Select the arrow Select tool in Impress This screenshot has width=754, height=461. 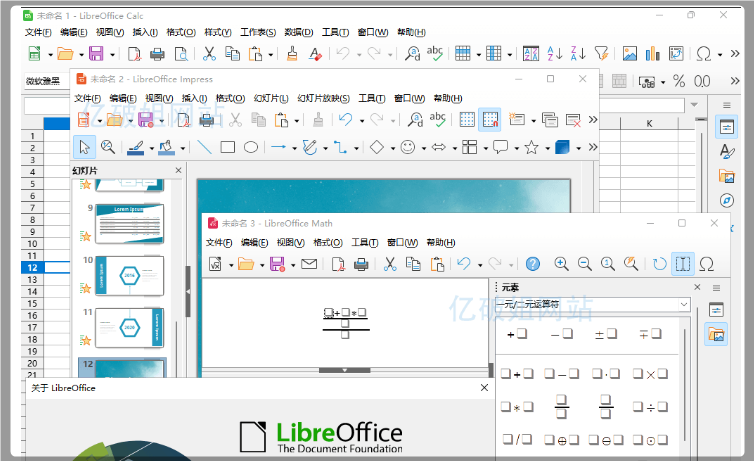[x=85, y=147]
